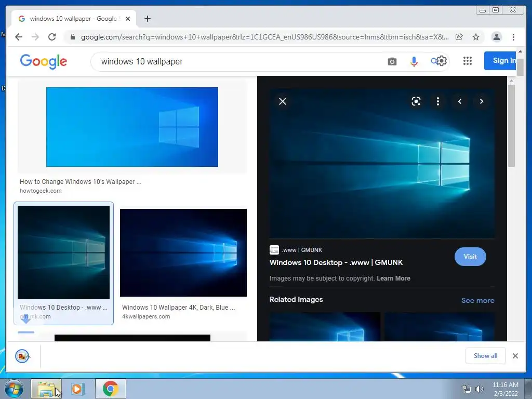Click the downloaded file icon in download bar
The height and width of the screenshot is (399, 532).
[x=22, y=356]
